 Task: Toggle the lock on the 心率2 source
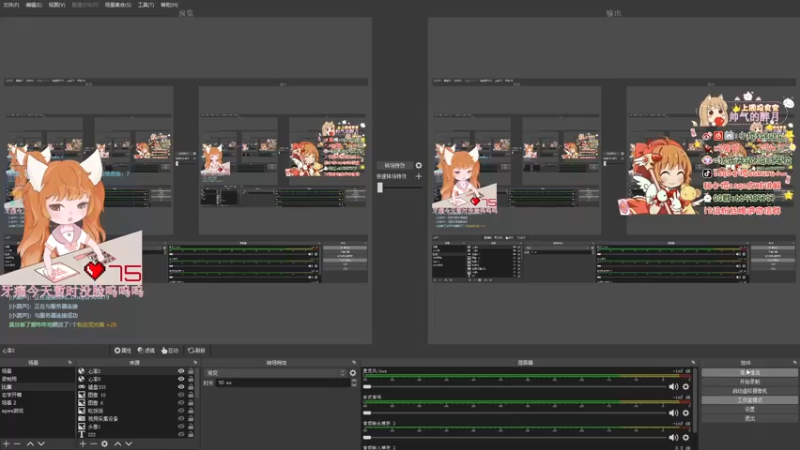point(191,371)
